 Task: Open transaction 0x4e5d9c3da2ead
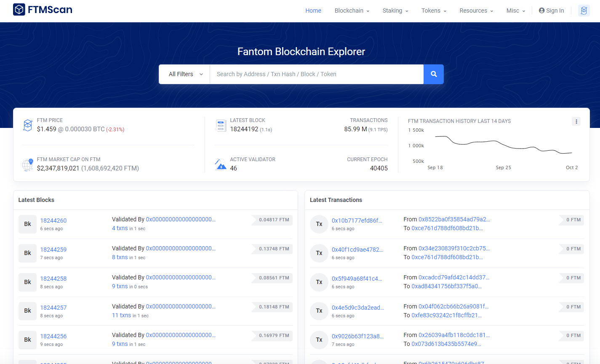click(x=358, y=308)
